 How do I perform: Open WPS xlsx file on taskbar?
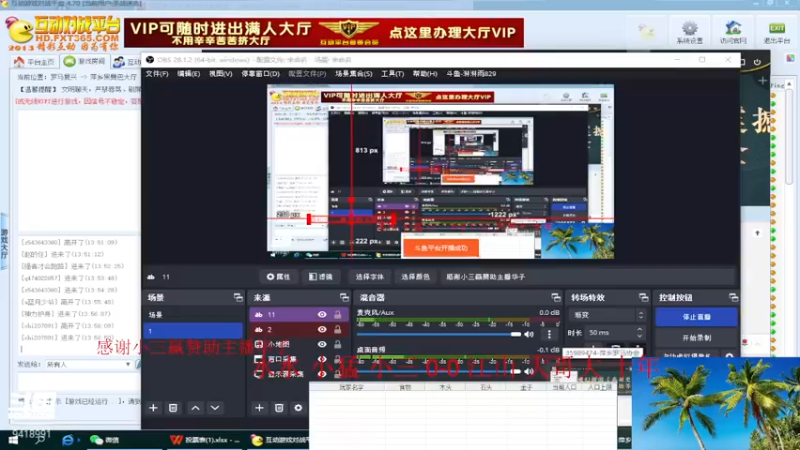pos(204,440)
